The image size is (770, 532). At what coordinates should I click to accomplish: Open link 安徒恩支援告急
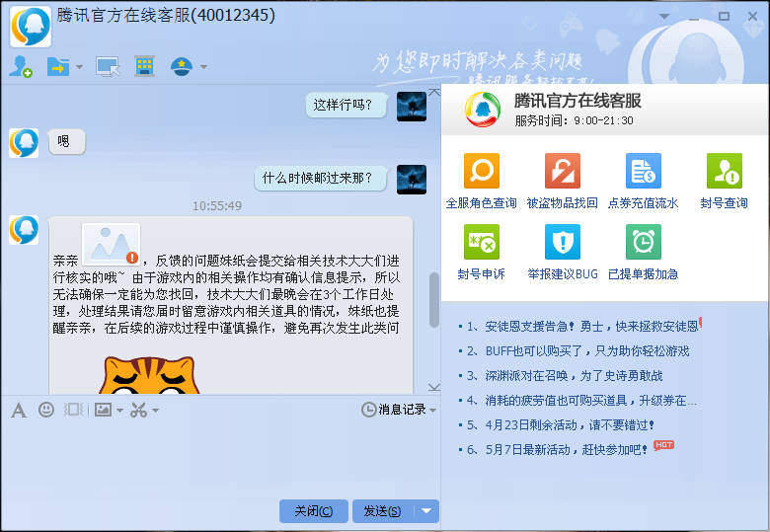coord(591,327)
